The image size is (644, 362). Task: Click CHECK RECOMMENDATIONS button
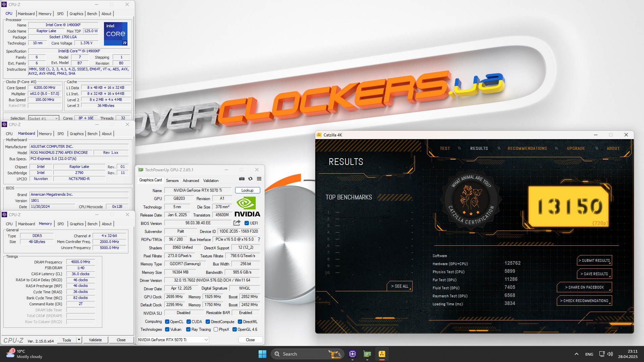[x=584, y=301]
